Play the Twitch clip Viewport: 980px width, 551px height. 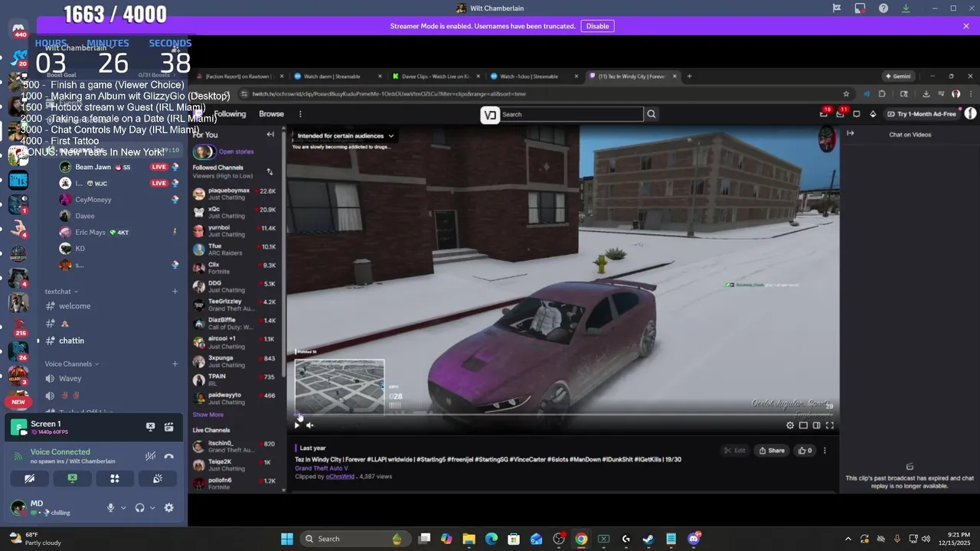point(297,425)
